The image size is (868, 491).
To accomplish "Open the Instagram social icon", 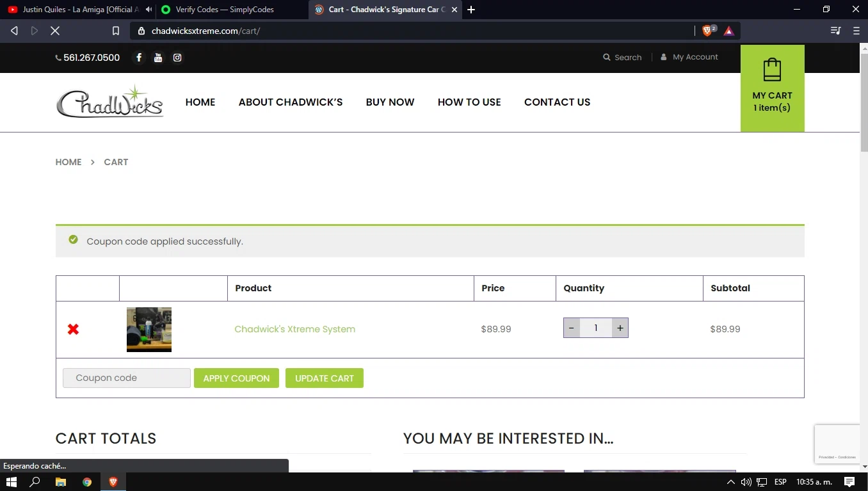I will pos(177,58).
